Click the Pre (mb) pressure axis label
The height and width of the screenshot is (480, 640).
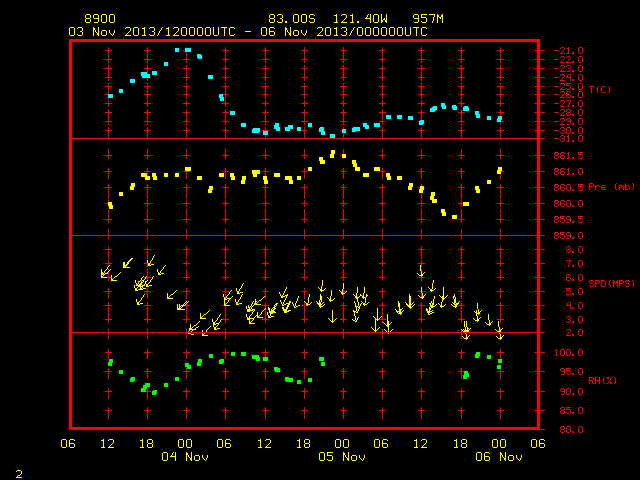611,187
